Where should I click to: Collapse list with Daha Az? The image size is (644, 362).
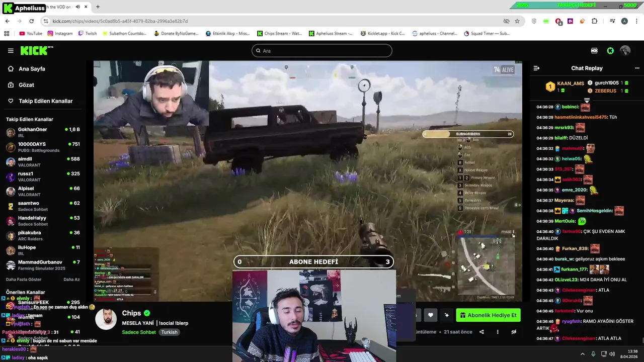point(71,280)
